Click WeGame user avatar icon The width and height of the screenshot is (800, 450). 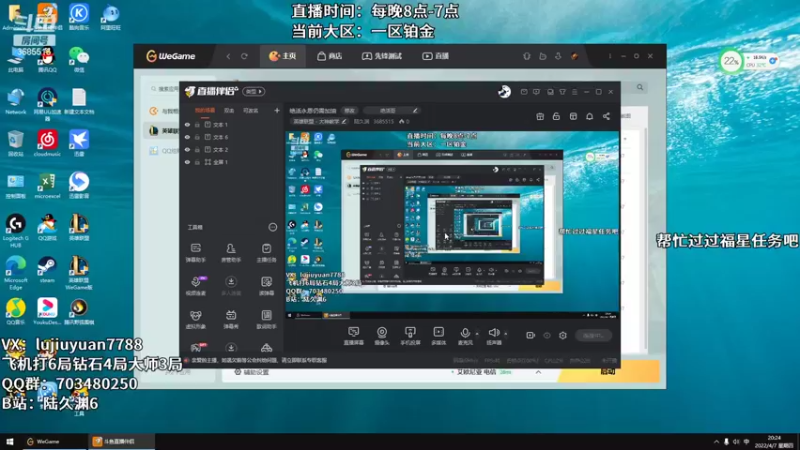574,56
